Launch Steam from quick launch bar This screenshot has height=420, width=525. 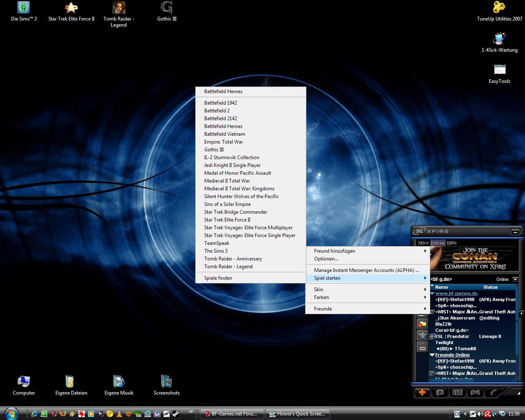(176, 414)
